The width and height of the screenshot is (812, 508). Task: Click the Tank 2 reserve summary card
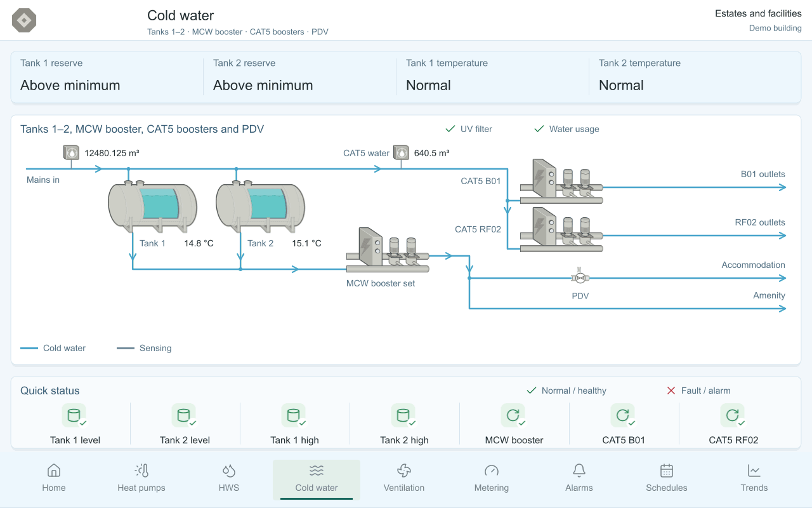[299, 77]
